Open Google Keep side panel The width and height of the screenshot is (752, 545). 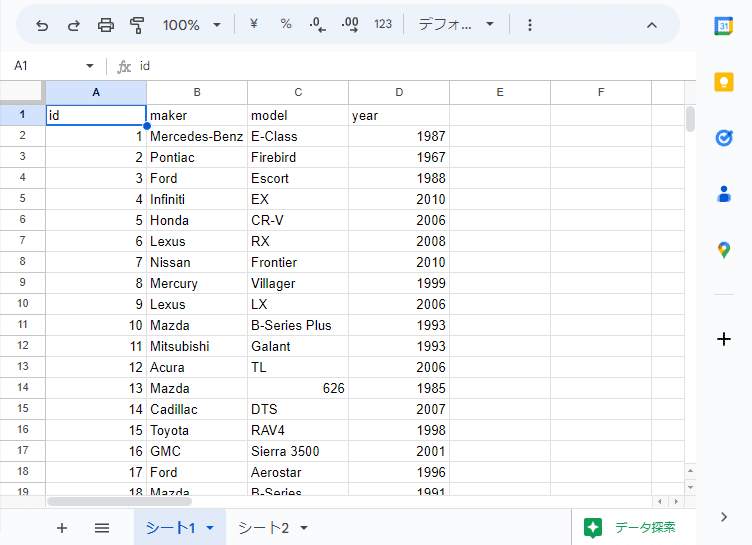point(724,82)
